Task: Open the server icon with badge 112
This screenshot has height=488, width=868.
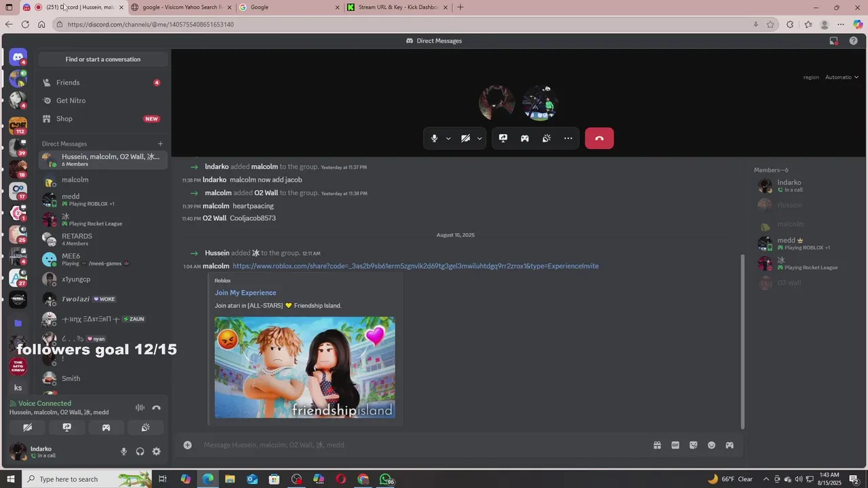Action: [x=18, y=125]
